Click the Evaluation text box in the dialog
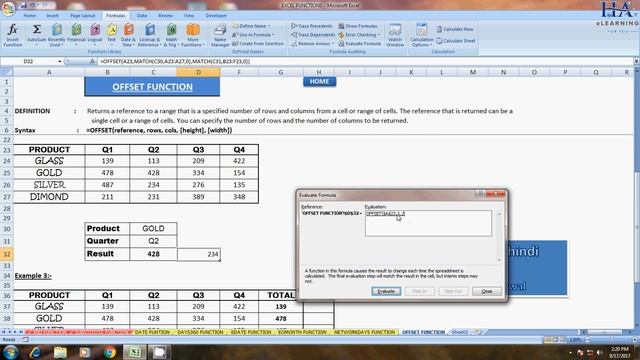640x360 pixels. 428,223
